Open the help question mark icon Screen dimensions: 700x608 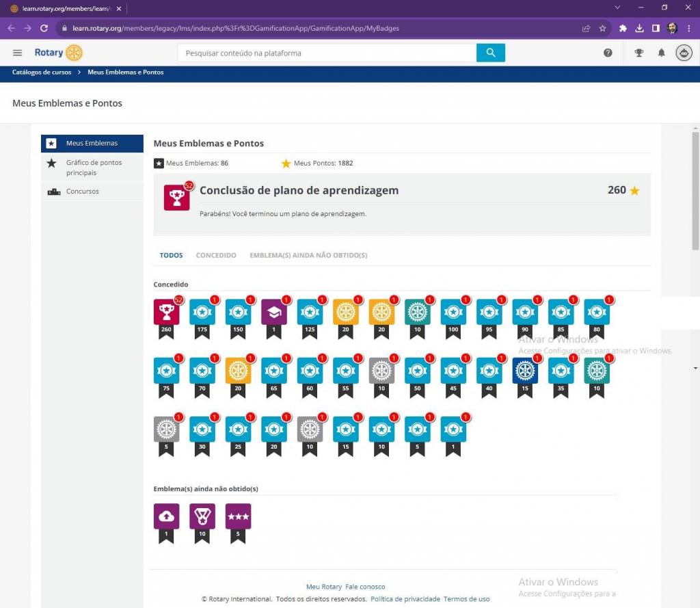point(608,53)
